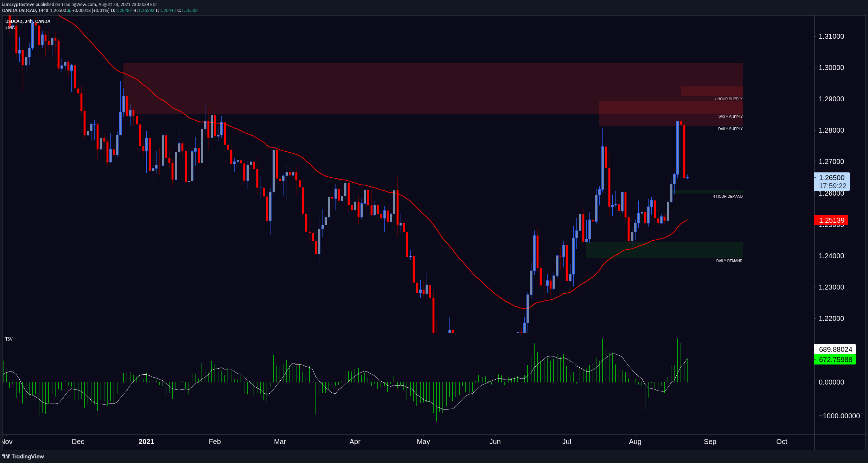868x463 pixels.
Task: Click the TSV indicator label
Action: [x=9, y=339]
